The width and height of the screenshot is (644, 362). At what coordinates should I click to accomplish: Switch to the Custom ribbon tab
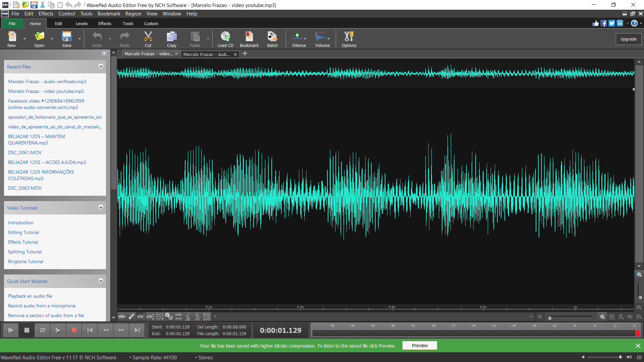(151, 23)
